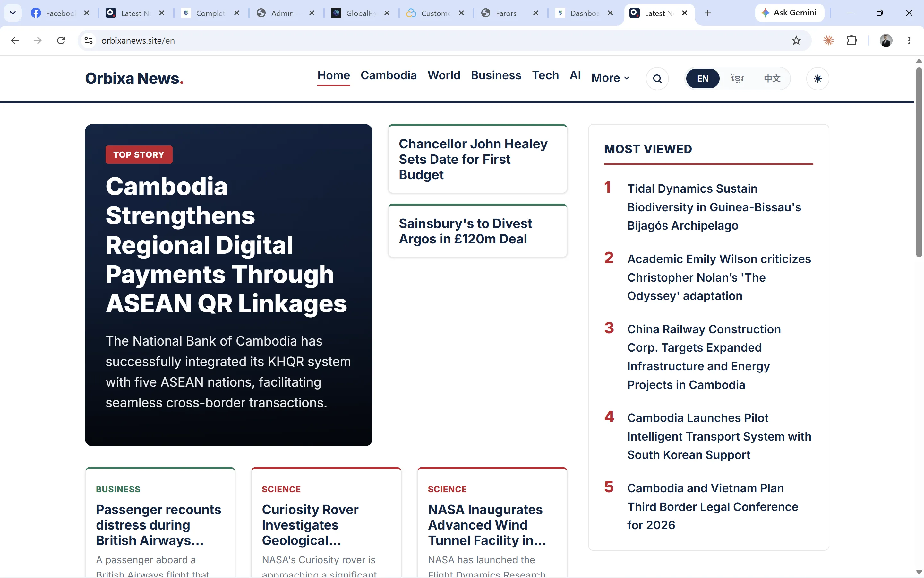Image resolution: width=924 pixels, height=578 pixels.
Task: Click the page vertical scrollbar thumb
Action: [919, 162]
